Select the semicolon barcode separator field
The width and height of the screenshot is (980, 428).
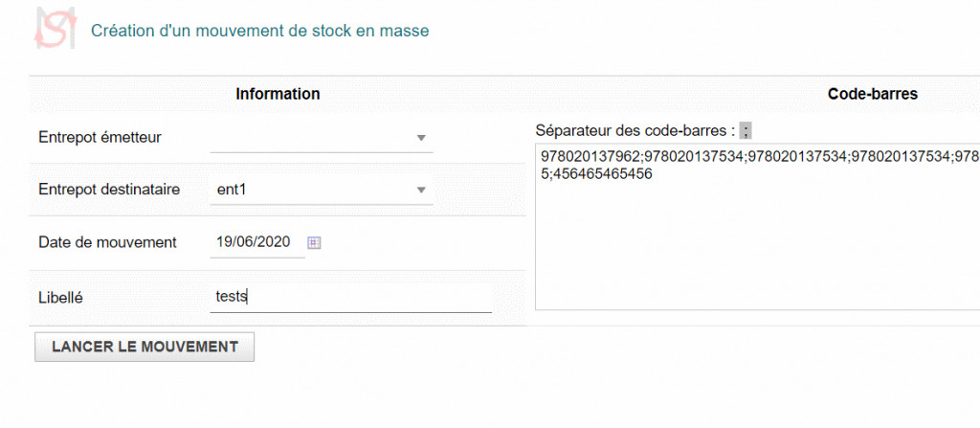745,131
